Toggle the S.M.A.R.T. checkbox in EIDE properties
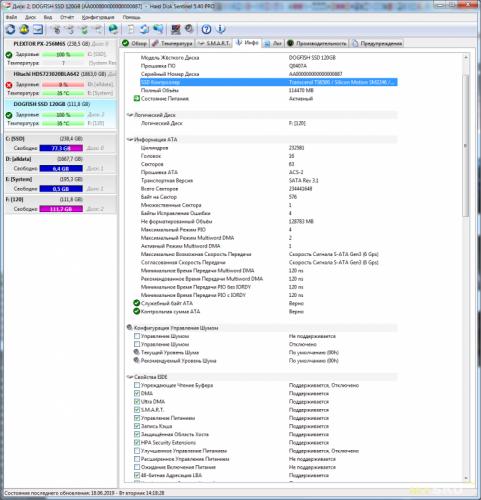 click(x=137, y=410)
